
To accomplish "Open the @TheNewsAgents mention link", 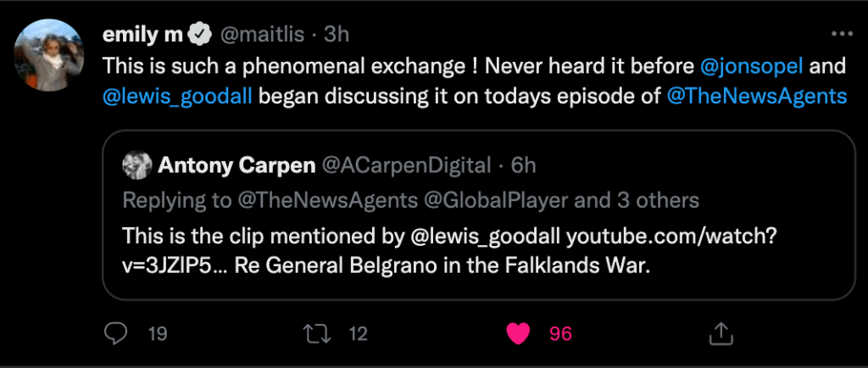I will pos(757,95).
